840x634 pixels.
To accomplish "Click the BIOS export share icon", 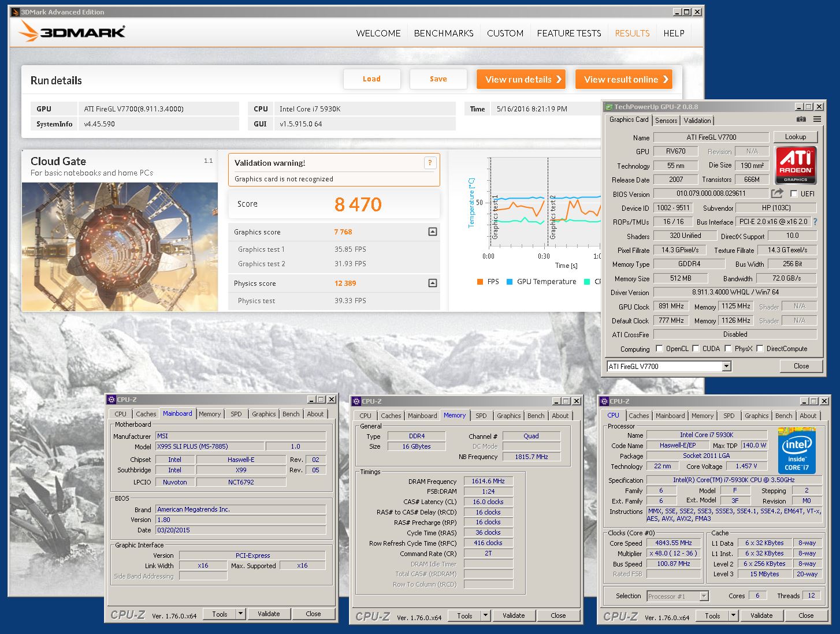I will [x=778, y=193].
